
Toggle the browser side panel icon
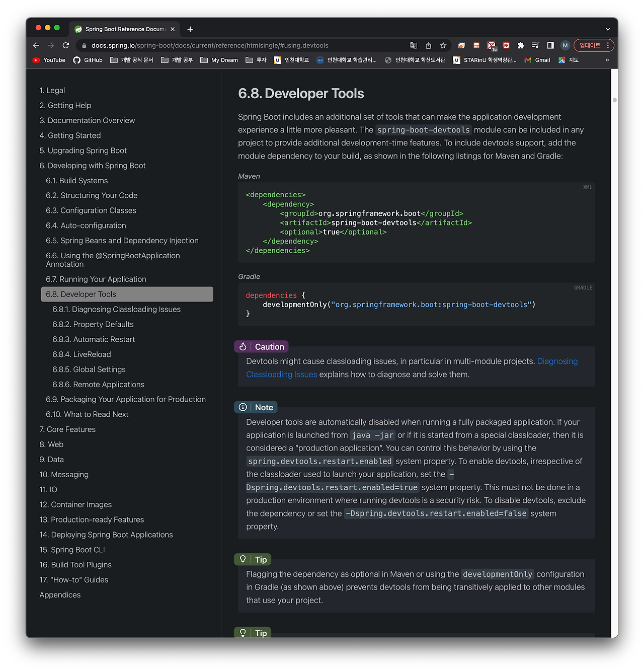[x=549, y=45]
